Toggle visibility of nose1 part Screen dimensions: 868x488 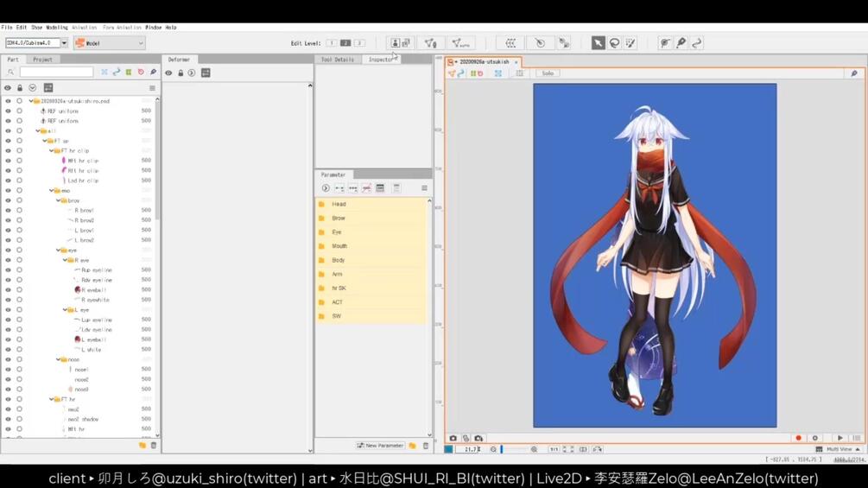click(8, 370)
